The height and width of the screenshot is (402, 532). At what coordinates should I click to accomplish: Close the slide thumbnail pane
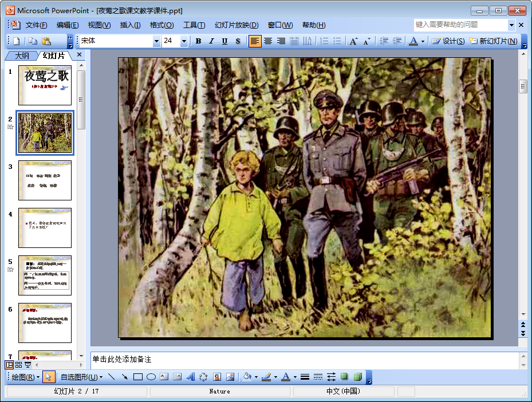coord(80,54)
